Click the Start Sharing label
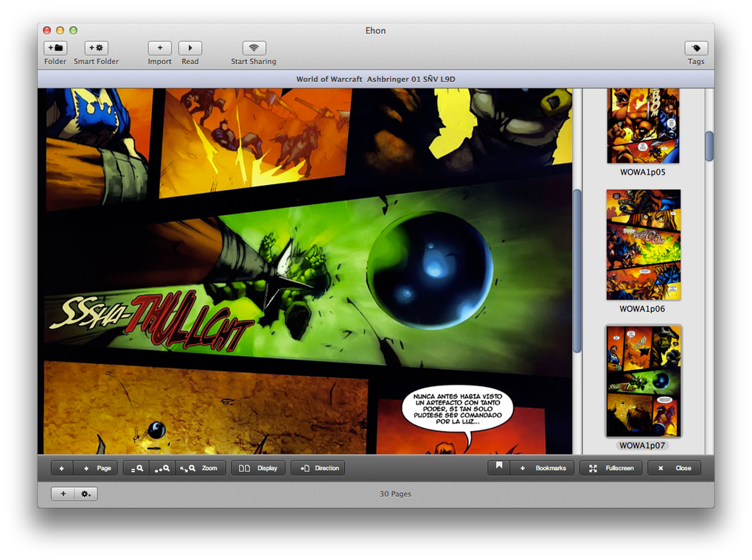752x560 pixels. [254, 61]
